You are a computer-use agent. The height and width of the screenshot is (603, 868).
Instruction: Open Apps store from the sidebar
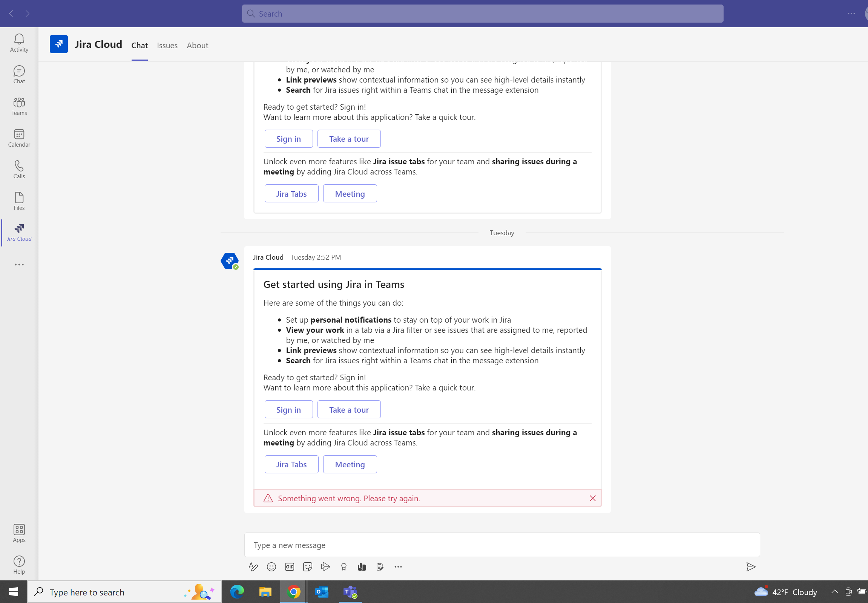[x=19, y=533]
